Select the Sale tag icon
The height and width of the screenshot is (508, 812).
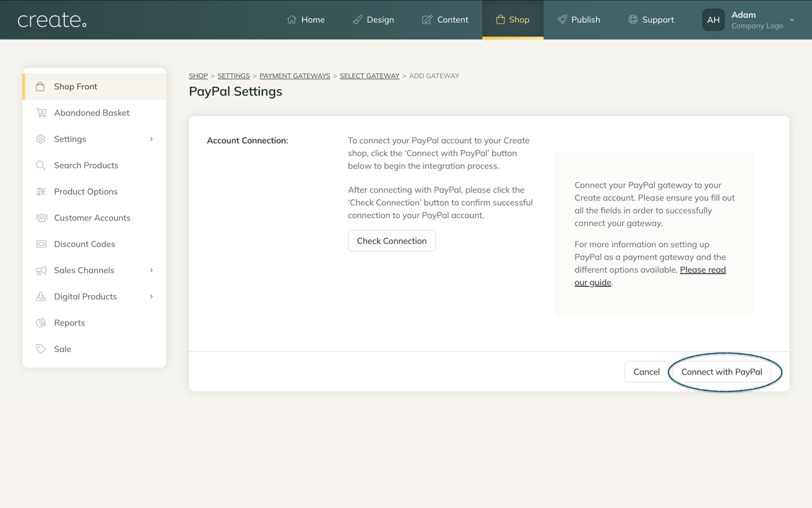coord(41,349)
